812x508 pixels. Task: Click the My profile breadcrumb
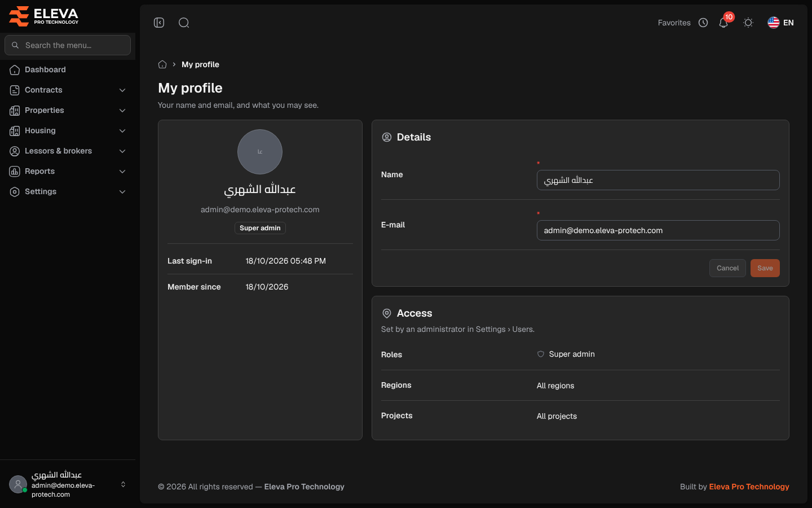point(200,64)
